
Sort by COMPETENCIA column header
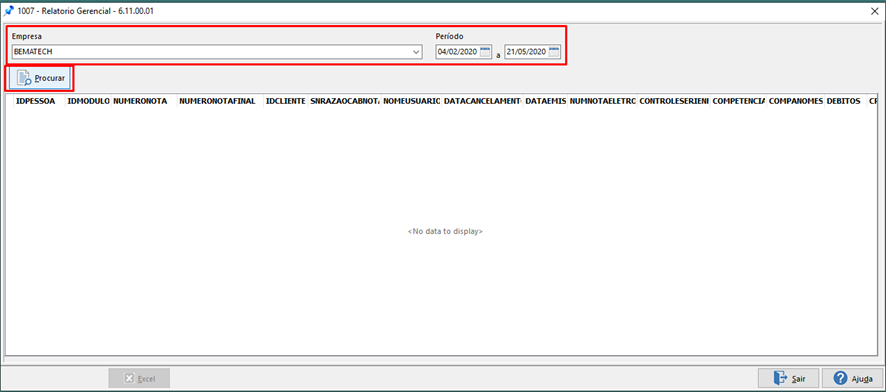coord(739,101)
